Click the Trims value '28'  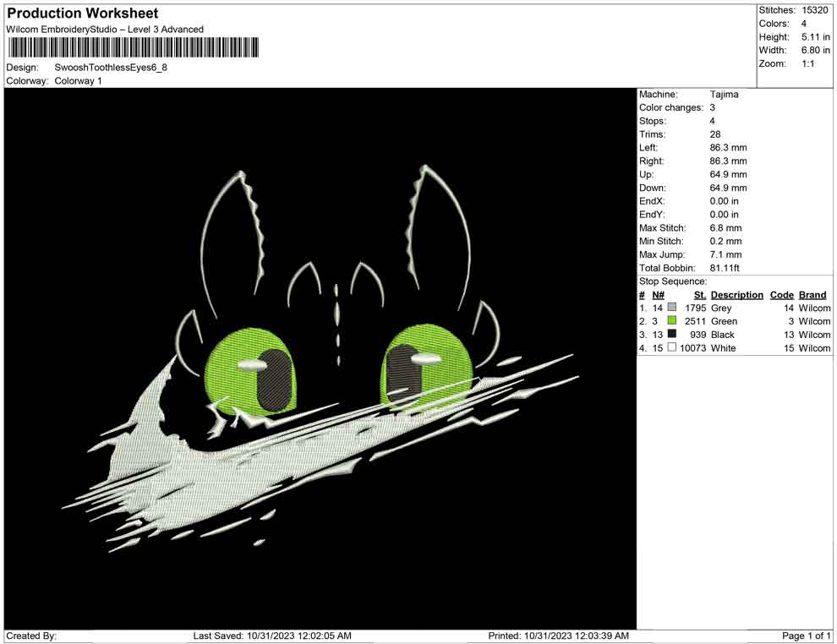(x=714, y=134)
